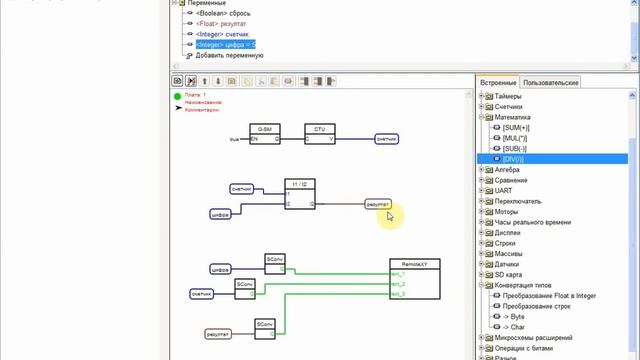Expand the UART folder

(481, 191)
